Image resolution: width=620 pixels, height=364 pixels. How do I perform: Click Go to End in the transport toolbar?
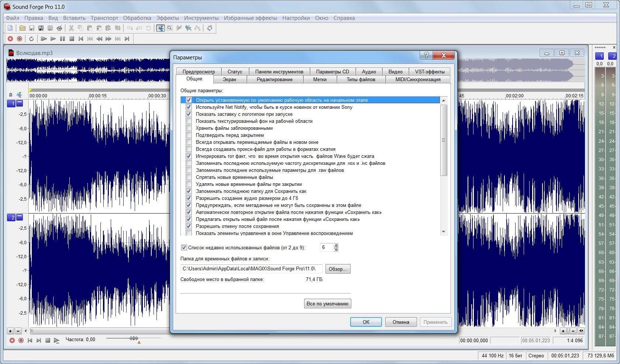click(x=127, y=39)
